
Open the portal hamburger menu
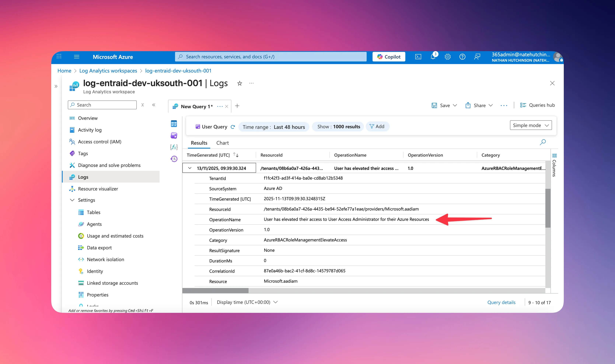77,57
